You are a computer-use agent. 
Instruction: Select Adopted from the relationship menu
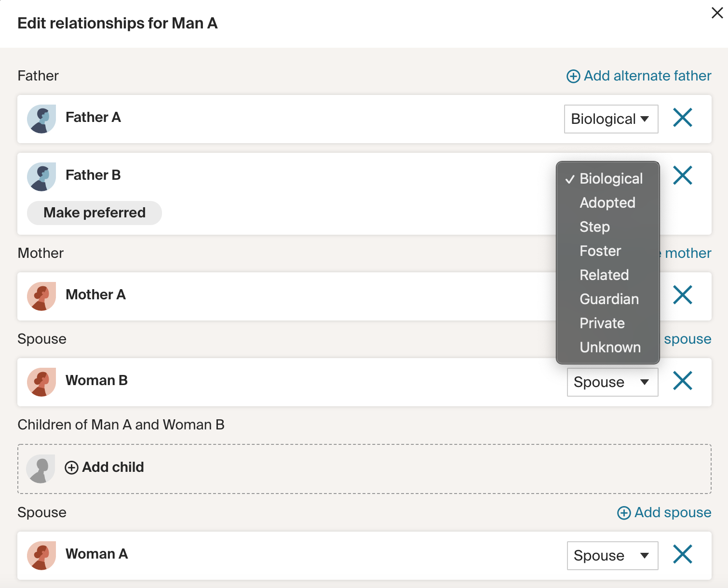pyautogui.click(x=607, y=203)
